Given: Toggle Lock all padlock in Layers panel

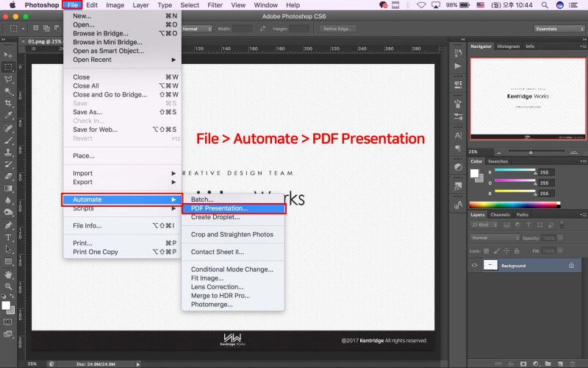Looking at the screenshot, I should tap(517, 251).
